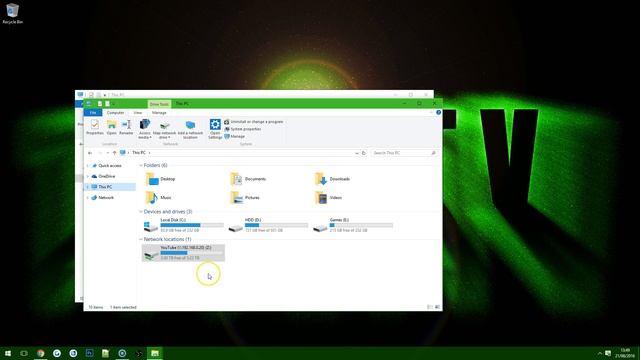This screenshot has height=360, width=640.
Task: Open the recent locations dropdown arrow
Action: click(107, 153)
